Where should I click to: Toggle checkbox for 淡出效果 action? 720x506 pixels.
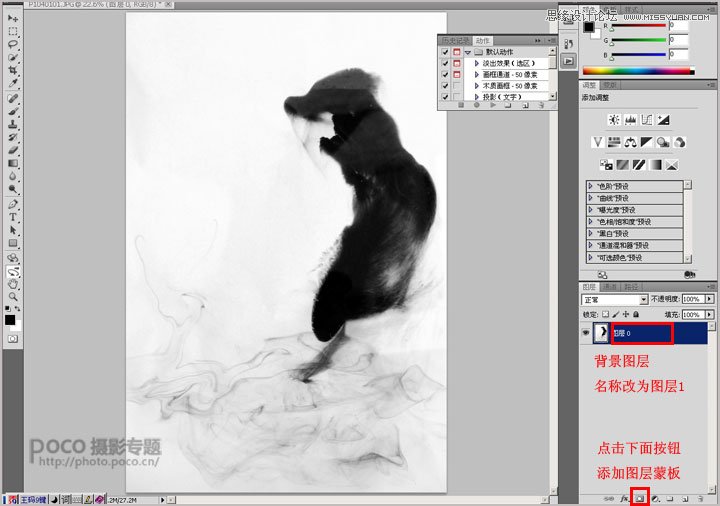[445, 63]
